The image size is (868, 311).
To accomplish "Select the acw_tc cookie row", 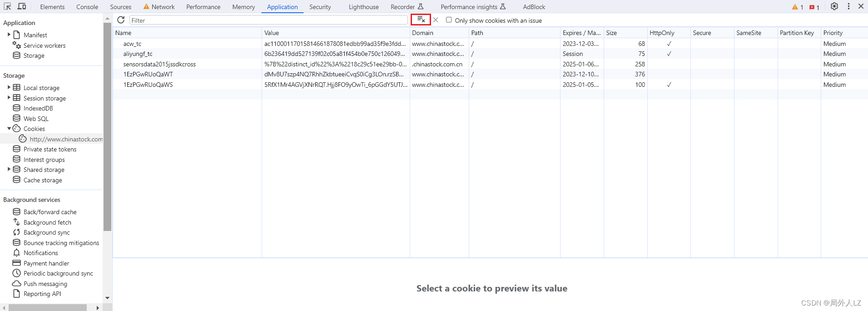I will click(x=490, y=44).
